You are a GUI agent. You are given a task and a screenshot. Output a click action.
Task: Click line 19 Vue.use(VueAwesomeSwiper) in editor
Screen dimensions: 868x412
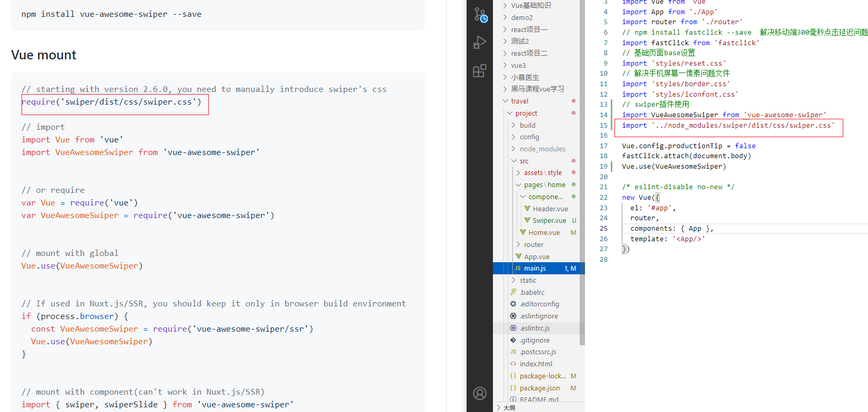pos(674,166)
